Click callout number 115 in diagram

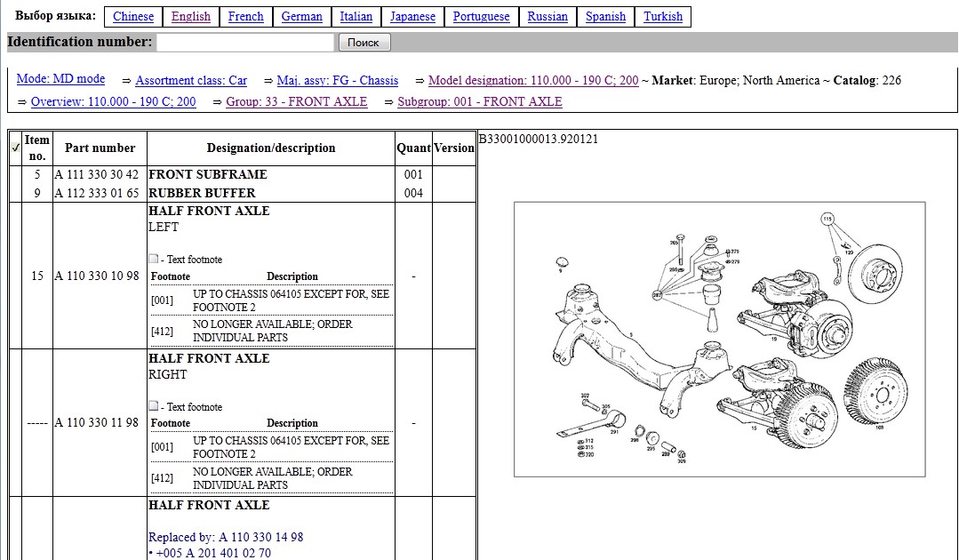(x=827, y=219)
